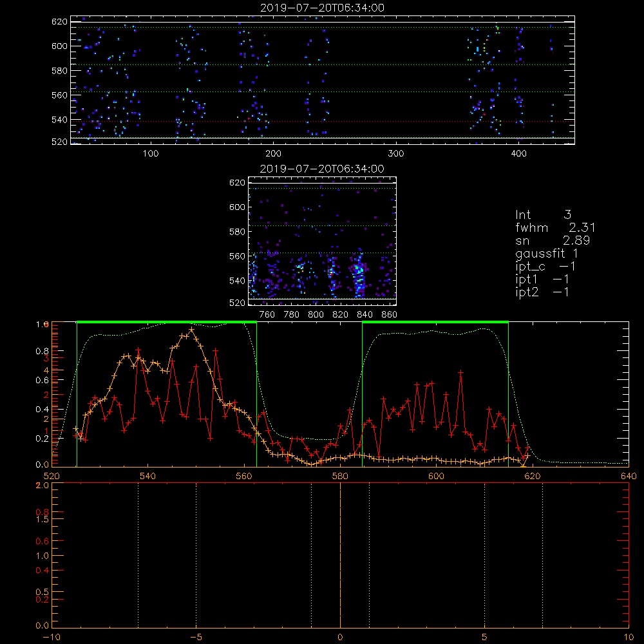644x644 pixels.
Task: Click x-axis label 5 on bottom plot
Action: click(485, 638)
